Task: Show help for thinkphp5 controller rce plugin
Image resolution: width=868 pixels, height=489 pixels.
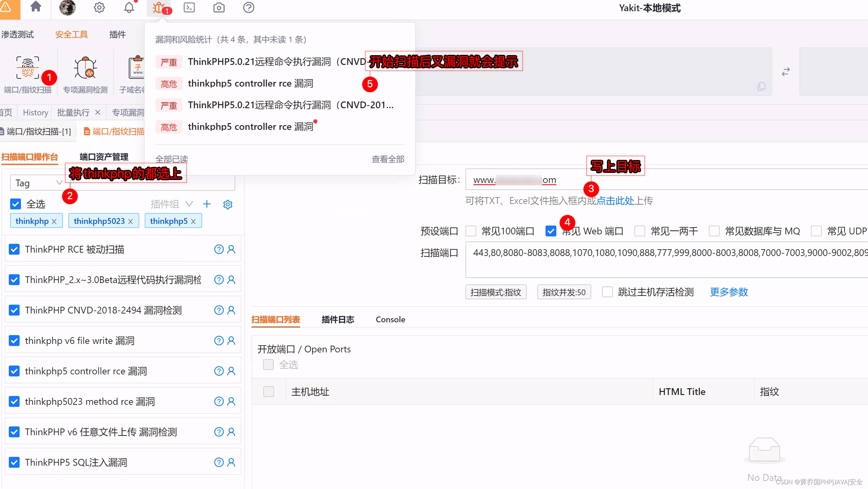Action: 219,371
